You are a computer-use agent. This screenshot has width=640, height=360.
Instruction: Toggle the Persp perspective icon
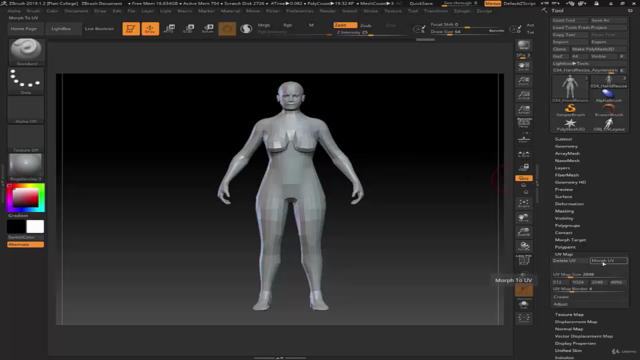pyautogui.click(x=524, y=123)
